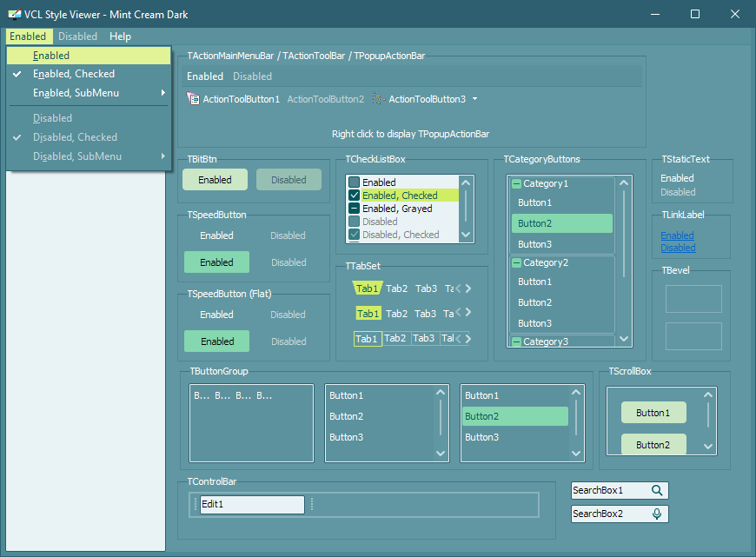Advance second tab set with right arrow
Viewport: 756px width, 557px height.
[x=468, y=312]
